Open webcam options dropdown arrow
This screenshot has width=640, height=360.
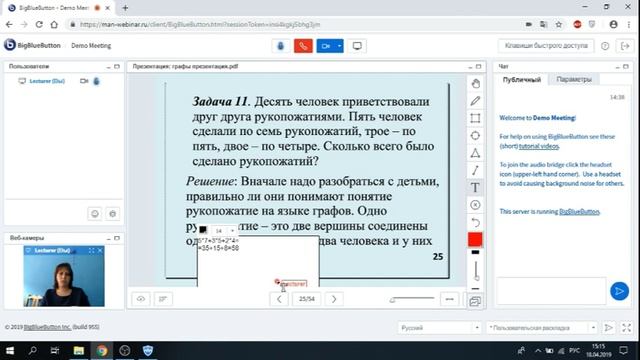coord(339,46)
